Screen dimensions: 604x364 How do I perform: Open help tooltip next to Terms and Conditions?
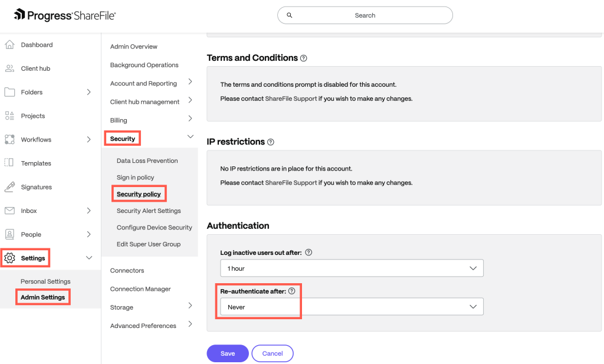coord(304,58)
